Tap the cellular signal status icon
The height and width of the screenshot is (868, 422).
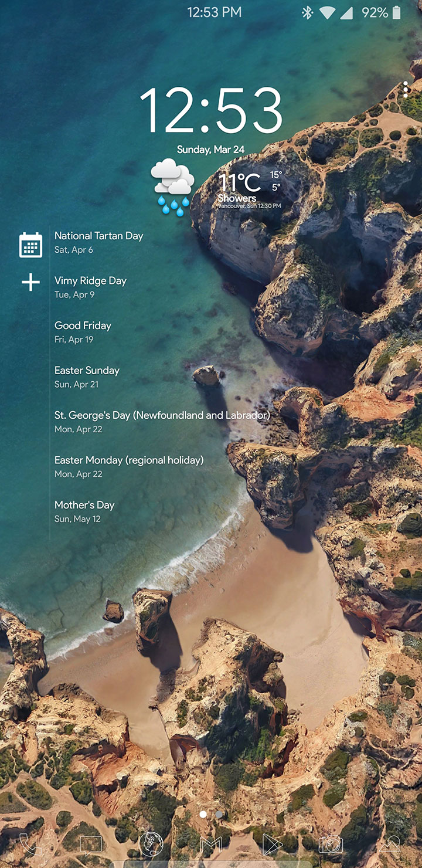(x=346, y=12)
